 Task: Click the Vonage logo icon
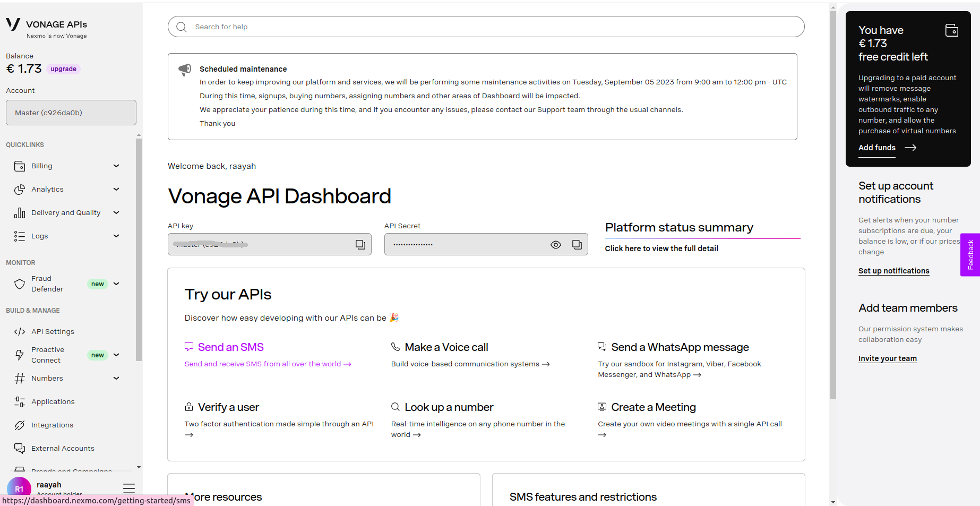13,24
